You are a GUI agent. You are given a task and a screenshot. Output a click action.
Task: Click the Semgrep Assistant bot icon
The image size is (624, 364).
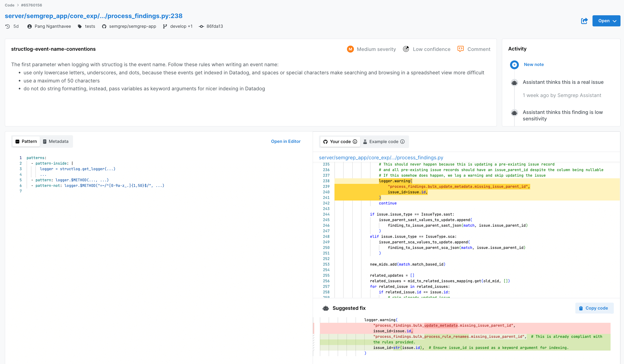pos(514,82)
